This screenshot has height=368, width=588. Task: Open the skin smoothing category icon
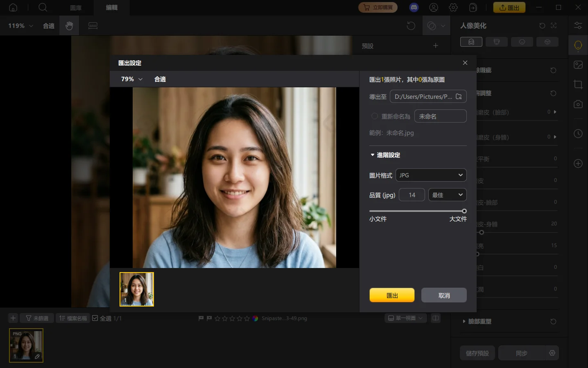522,41
